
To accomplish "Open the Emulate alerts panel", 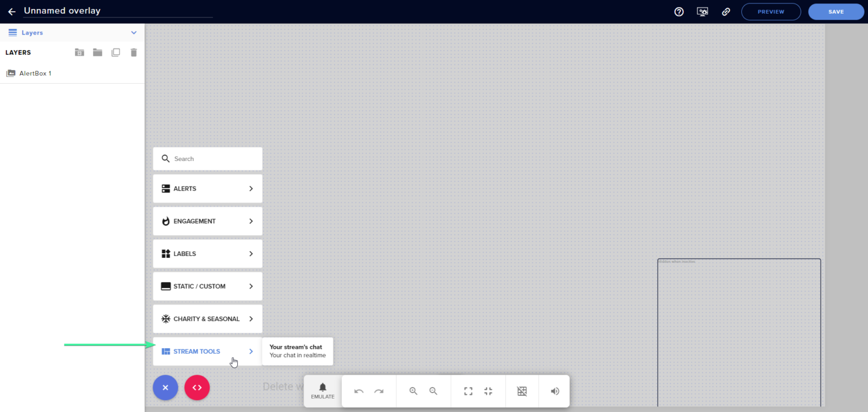I will point(322,391).
